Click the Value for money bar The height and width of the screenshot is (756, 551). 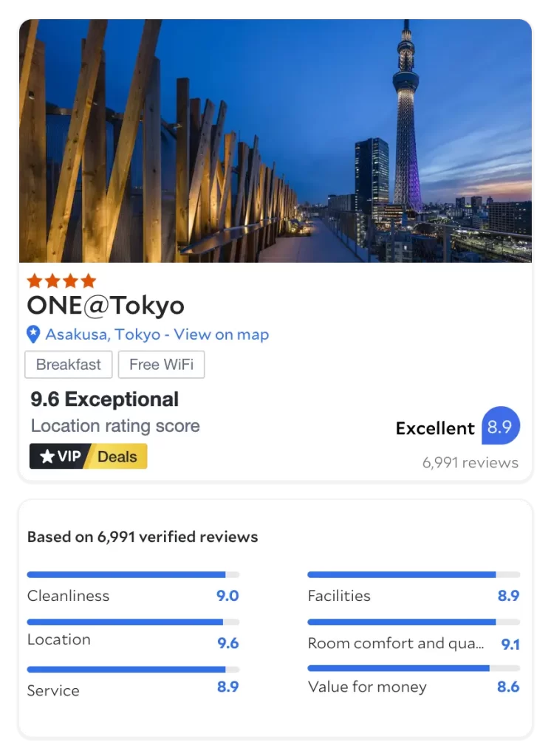click(x=414, y=668)
